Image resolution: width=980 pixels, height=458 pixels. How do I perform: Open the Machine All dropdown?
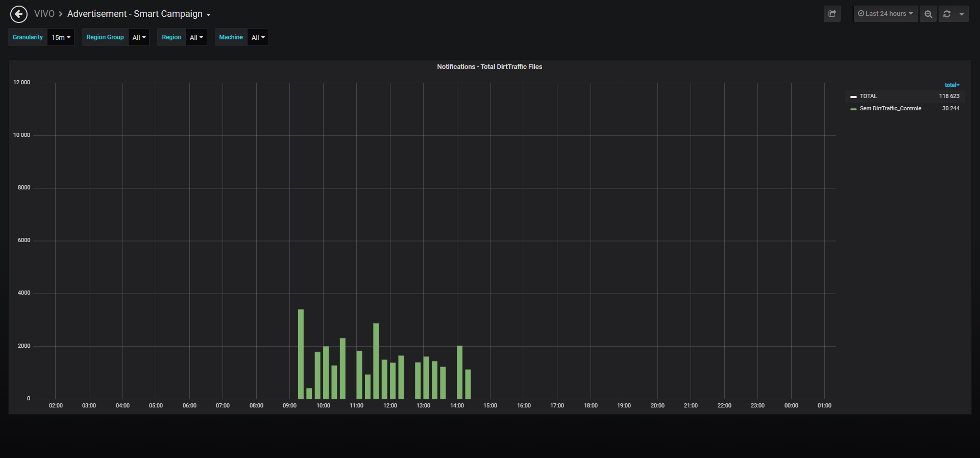pyautogui.click(x=258, y=37)
